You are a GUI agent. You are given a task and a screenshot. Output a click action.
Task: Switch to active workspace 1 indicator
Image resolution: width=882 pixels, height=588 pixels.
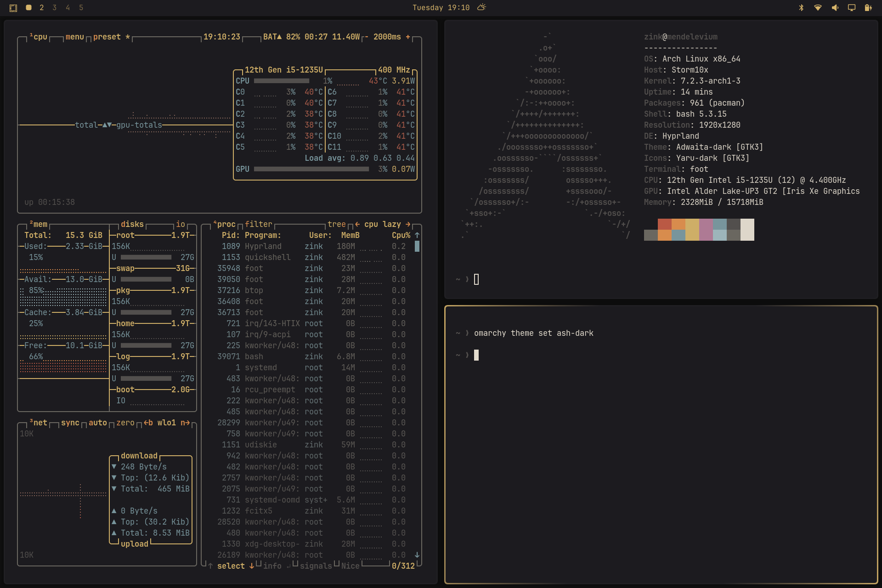point(28,8)
